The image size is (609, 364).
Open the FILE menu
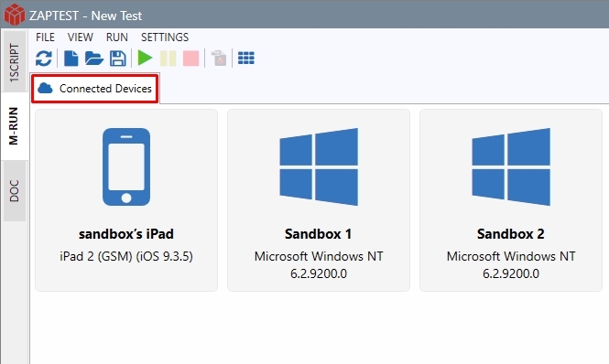click(x=46, y=37)
